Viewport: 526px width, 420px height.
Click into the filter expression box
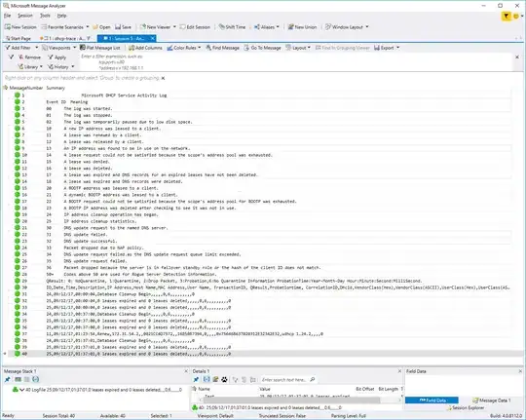pyautogui.click(x=295, y=62)
